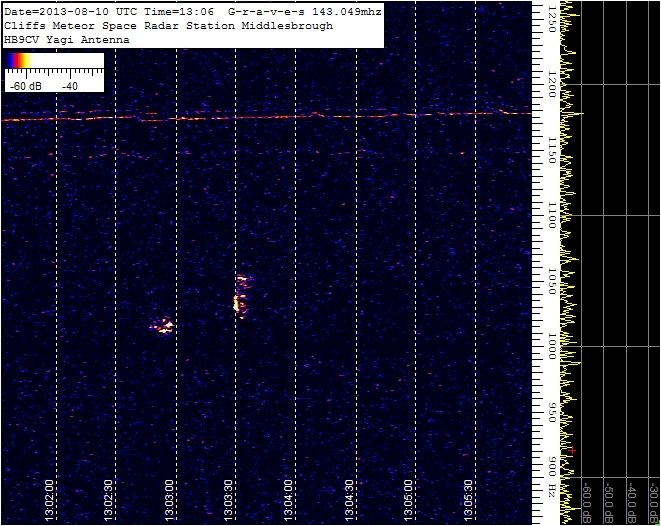Click the -30.0 dB spectrum scale label
Image resolution: width=661 pixels, height=526 pixels.
click(655, 504)
